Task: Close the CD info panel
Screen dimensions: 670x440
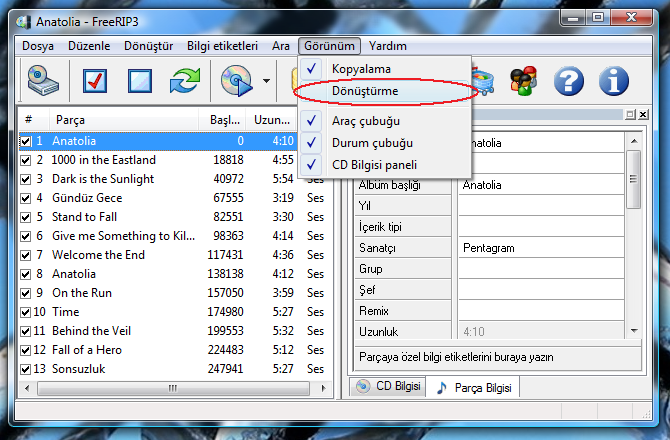Action: click(x=643, y=114)
